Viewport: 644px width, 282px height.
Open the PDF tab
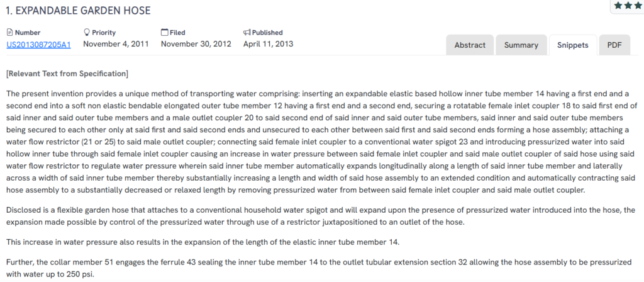pyautogui.click(x=614, y=45)
